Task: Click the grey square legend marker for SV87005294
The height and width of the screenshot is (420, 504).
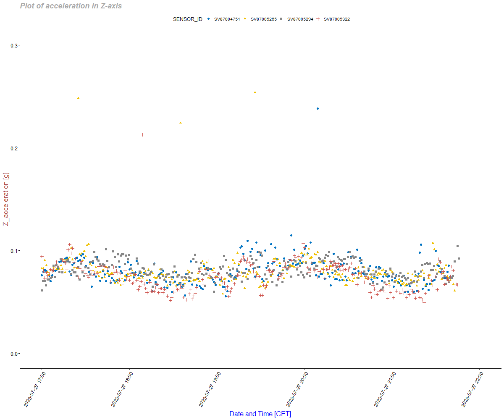Action: coord(281,19)
